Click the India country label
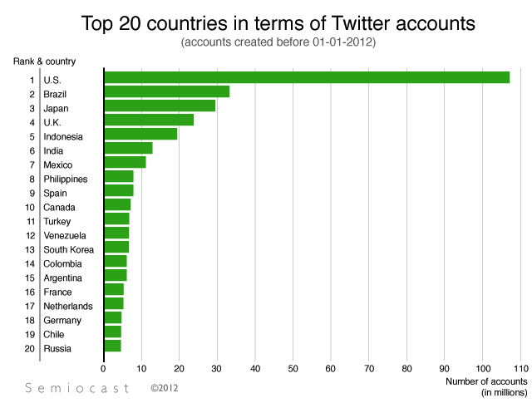 click(x=54, y=150)
